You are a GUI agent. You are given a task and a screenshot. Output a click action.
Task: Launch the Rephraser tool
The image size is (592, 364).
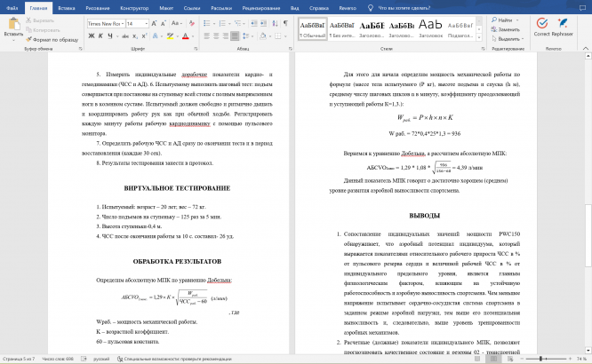[x=562, y=27]
